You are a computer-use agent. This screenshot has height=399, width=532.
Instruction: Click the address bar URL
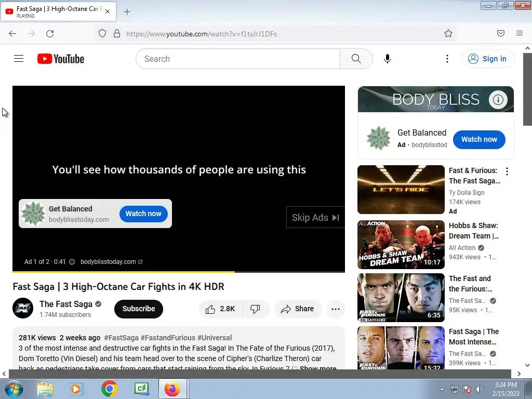click(202, 34)
